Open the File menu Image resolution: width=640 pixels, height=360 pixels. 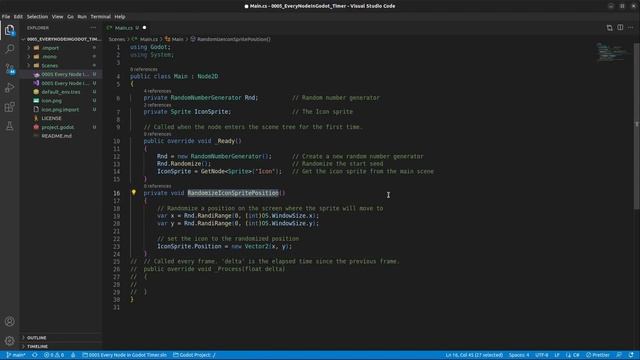[x=6, y=17]
